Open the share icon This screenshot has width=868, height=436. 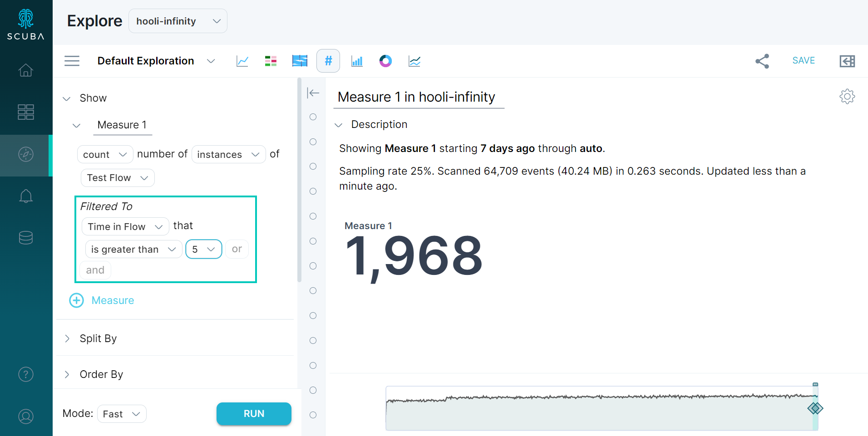762,61
